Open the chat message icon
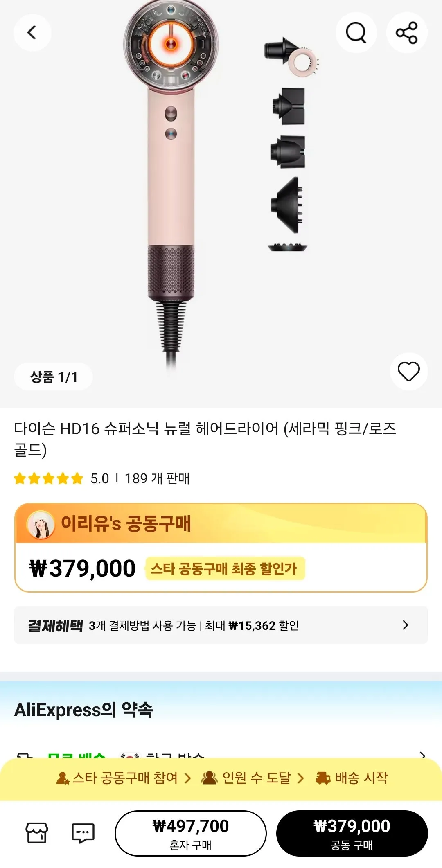Viewport: 442px width, 868px height. (83, 833)
